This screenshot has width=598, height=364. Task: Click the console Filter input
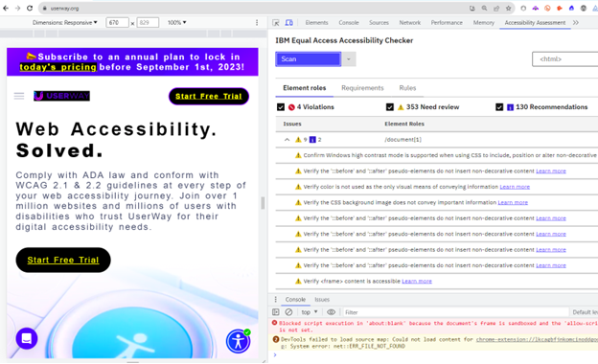tap(456, 312)
